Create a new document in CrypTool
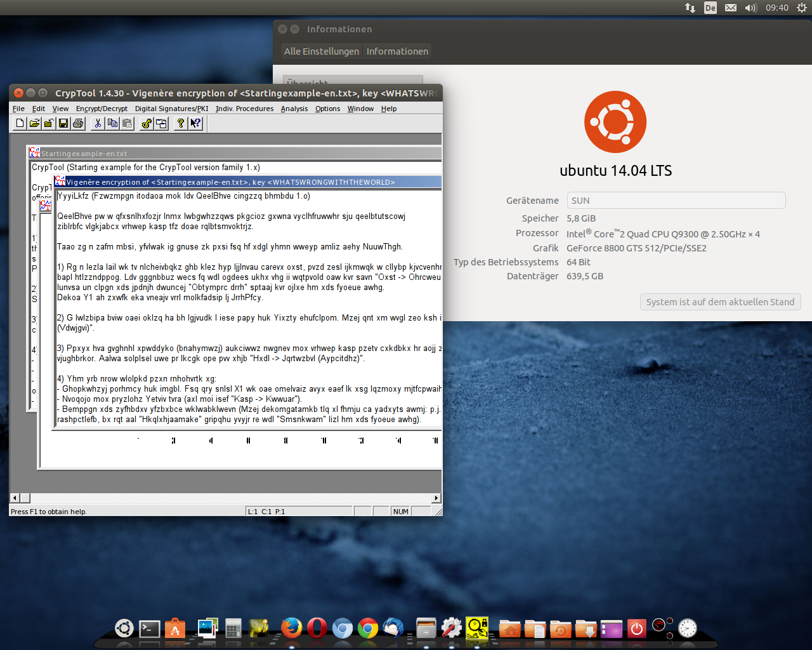Viewport: 812px width, 650px height. point(20,123)
